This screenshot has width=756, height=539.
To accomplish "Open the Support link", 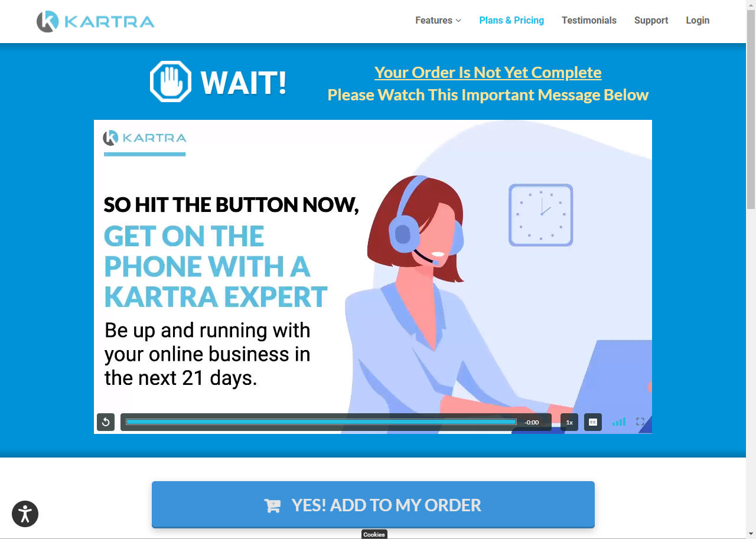I will click(x=651, y=20).
